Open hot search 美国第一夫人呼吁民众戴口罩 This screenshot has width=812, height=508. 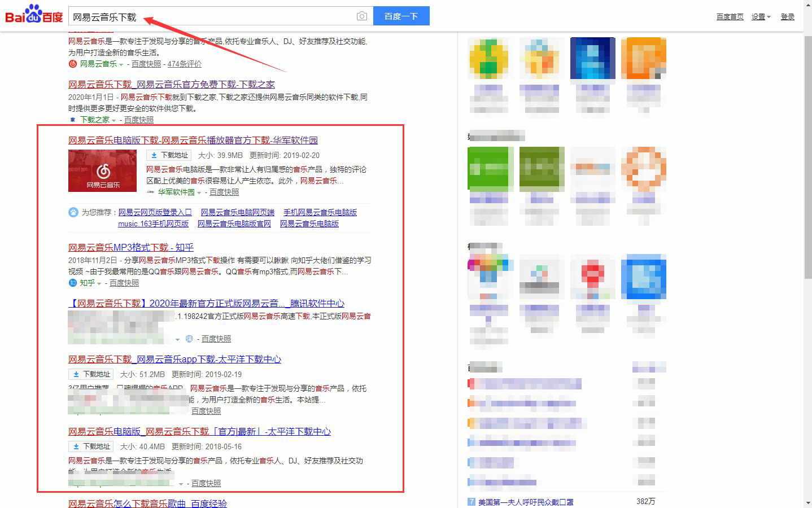[x=526, y=502]
